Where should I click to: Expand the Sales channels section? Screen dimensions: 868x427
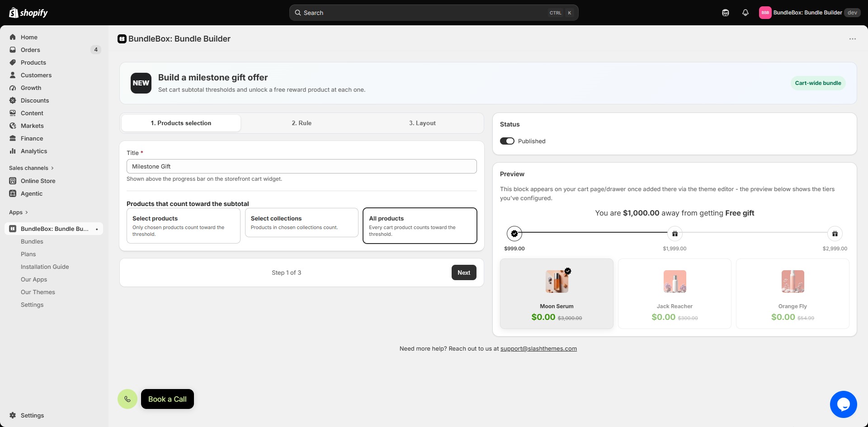pos(31,168)
